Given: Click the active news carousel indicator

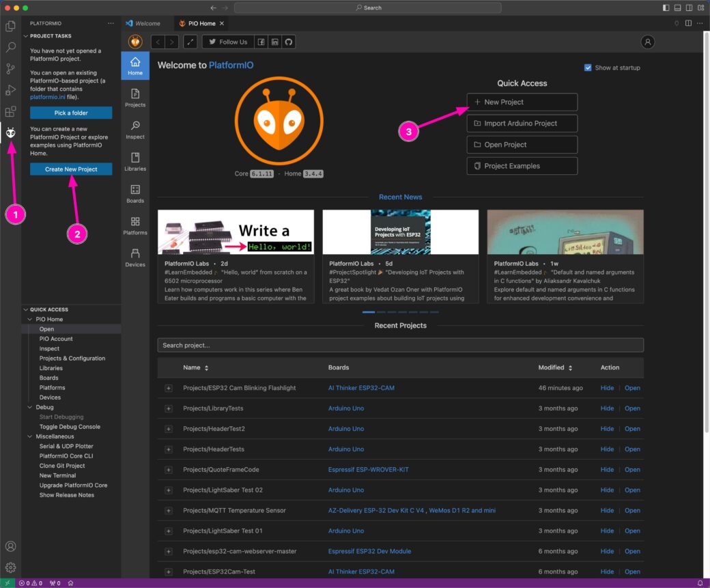Looking at the screenshot, I should click(x=369, y=312).
